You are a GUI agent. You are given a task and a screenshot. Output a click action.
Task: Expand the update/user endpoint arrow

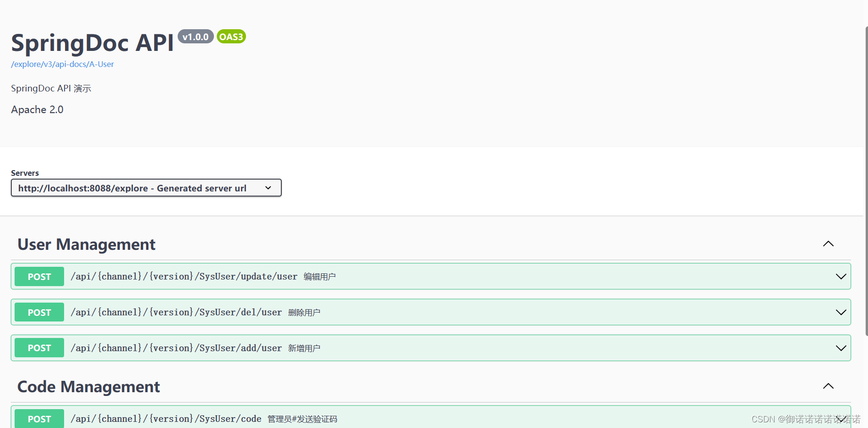coord(841,277)
